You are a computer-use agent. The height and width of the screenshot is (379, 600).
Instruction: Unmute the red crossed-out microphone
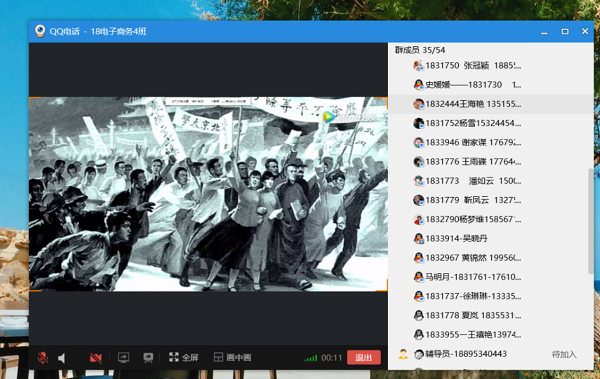coord(43,358)
